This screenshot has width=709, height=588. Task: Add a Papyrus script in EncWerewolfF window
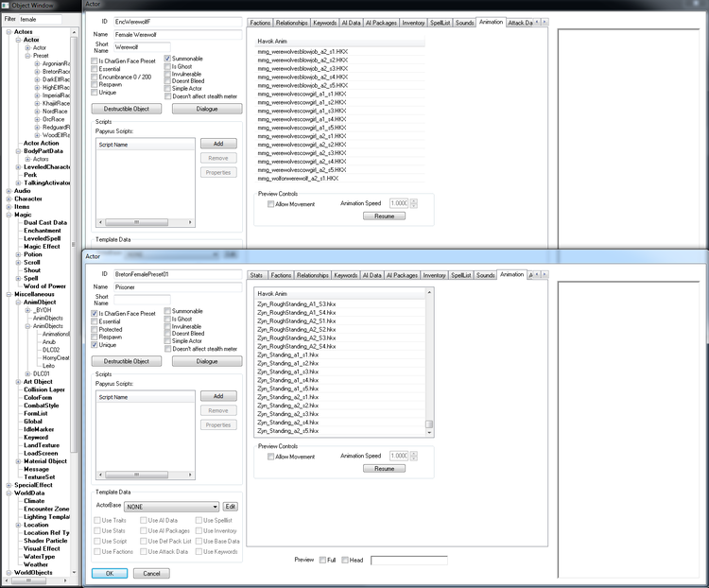pyautogui.click(x=218, y=144)
